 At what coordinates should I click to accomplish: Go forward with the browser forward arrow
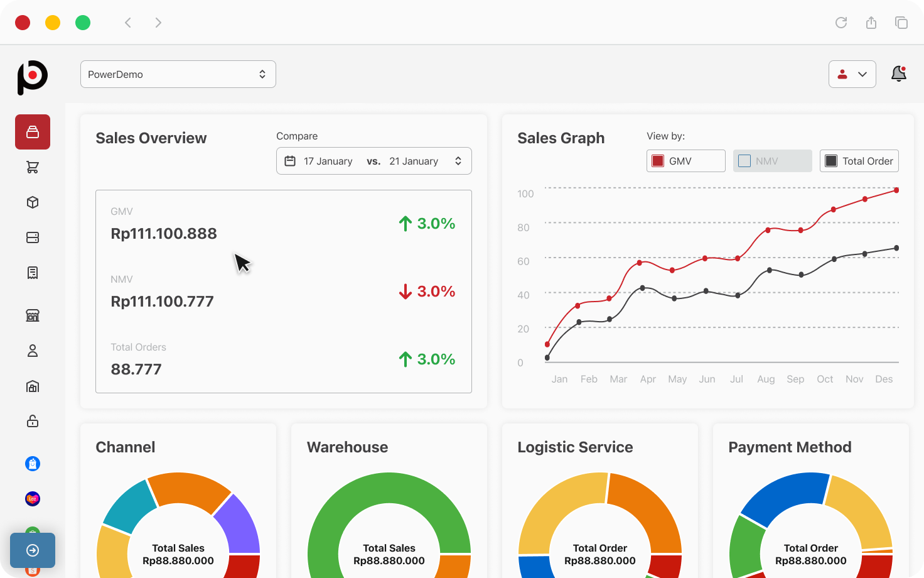coord(158,23)
